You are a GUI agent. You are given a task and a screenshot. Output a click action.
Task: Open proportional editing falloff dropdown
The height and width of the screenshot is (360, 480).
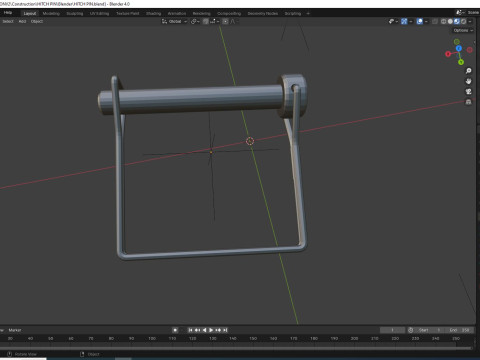coord(234,21)
